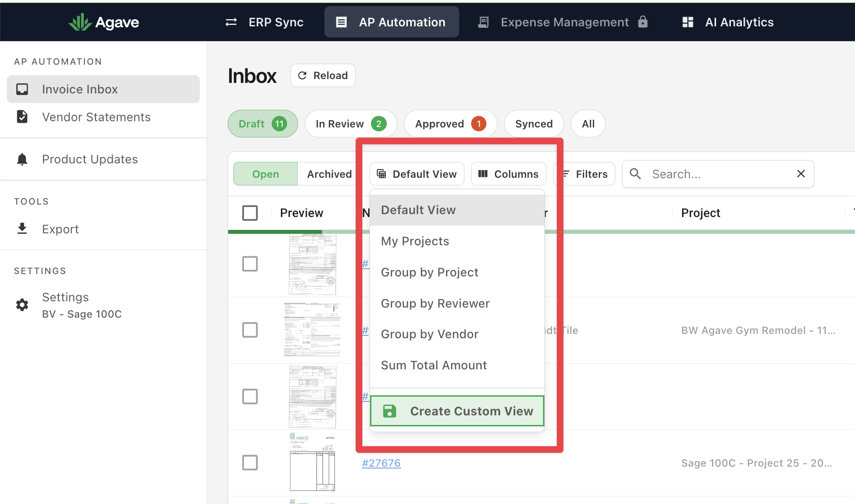Click the Expense Management lock icon
The width and height of the screenshot is (855, 504).
(643, 22)
